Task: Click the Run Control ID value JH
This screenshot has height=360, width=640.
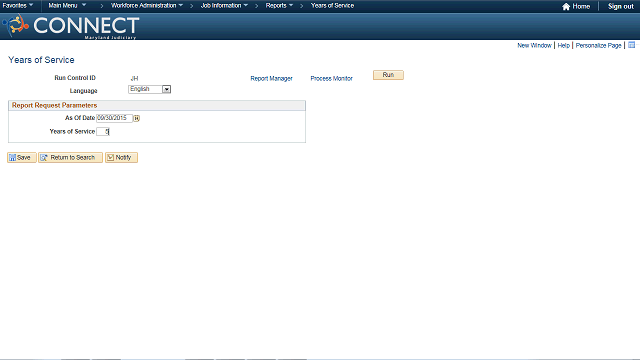Action: coord(134,78)
